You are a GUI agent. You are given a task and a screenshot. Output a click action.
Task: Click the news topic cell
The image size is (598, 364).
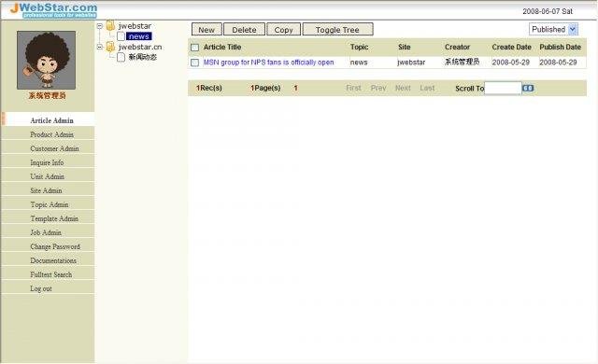[x=359, y=63]
